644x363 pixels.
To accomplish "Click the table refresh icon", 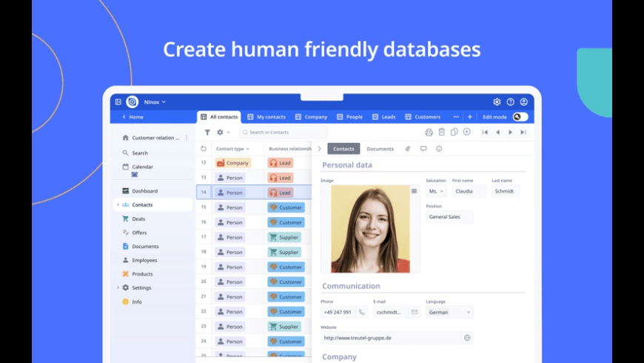I will (204, 149).
